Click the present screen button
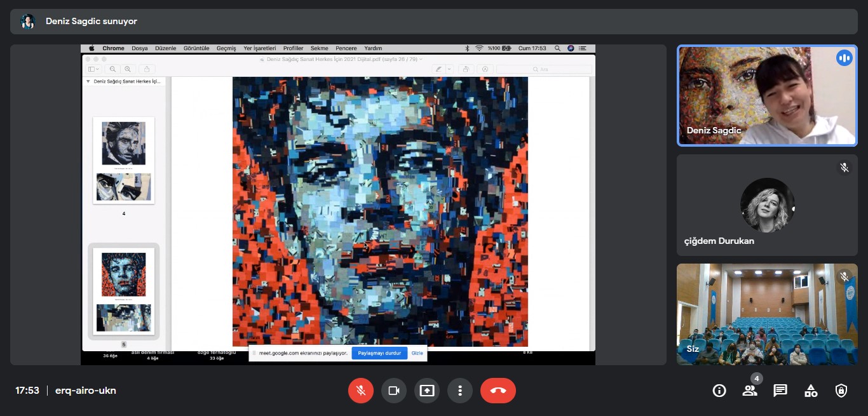The height and width of the screenshot is (416, 868). (427, 391)
